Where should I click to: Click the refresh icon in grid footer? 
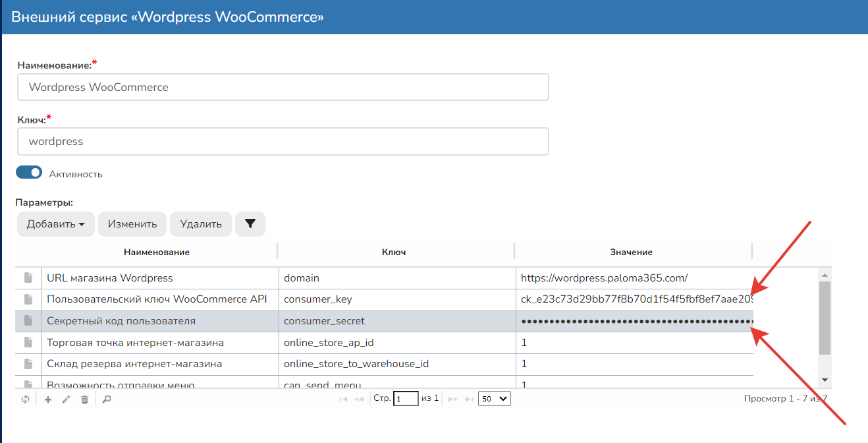point(26,399)
